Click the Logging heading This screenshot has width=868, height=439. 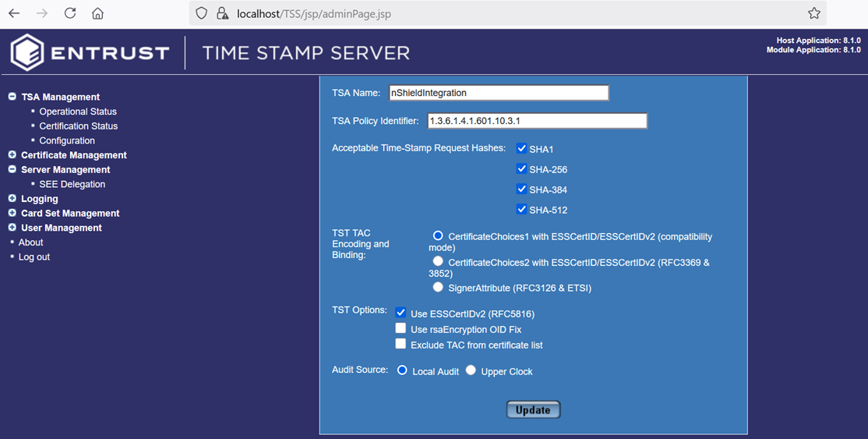[39, 198]
